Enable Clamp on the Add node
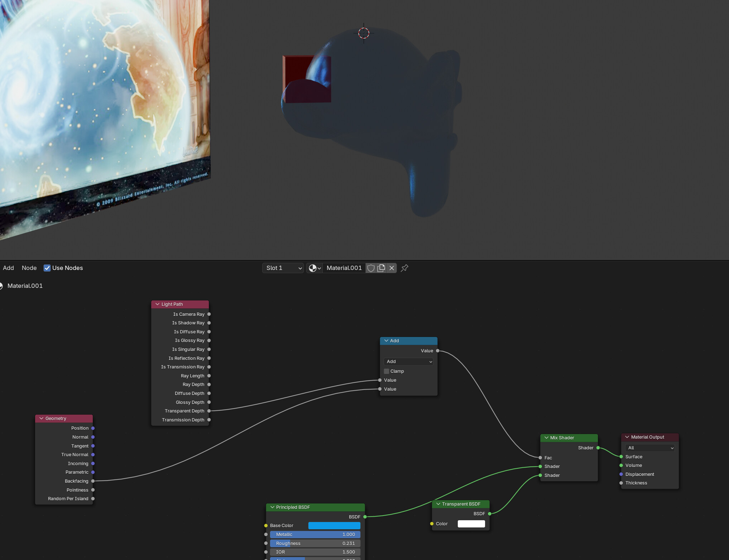Screen dimensions: 729x560 [387, 371]
